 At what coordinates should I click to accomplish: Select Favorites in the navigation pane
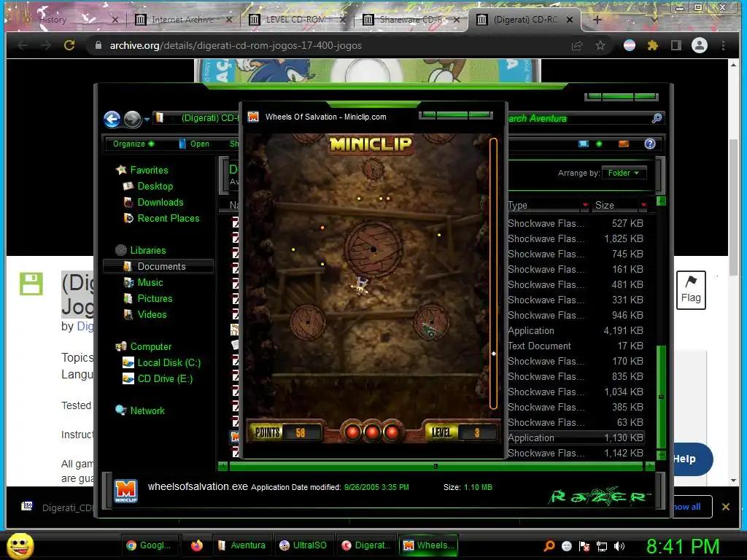click(x=149, y=170)
